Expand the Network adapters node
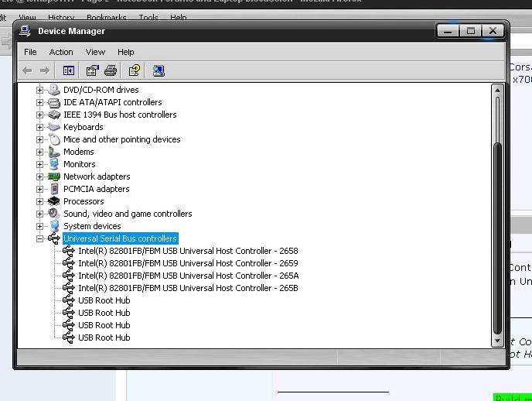Image resolution: width=532 pixels, height=401 pixels. coord(39,177)
